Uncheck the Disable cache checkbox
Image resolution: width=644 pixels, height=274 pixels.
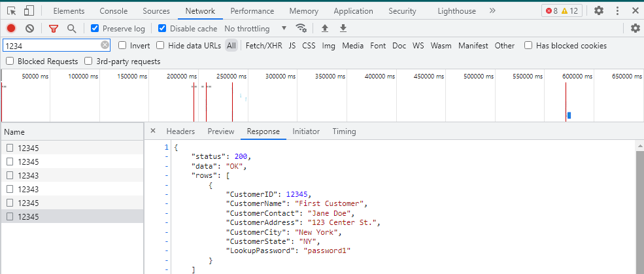(163, 28)
